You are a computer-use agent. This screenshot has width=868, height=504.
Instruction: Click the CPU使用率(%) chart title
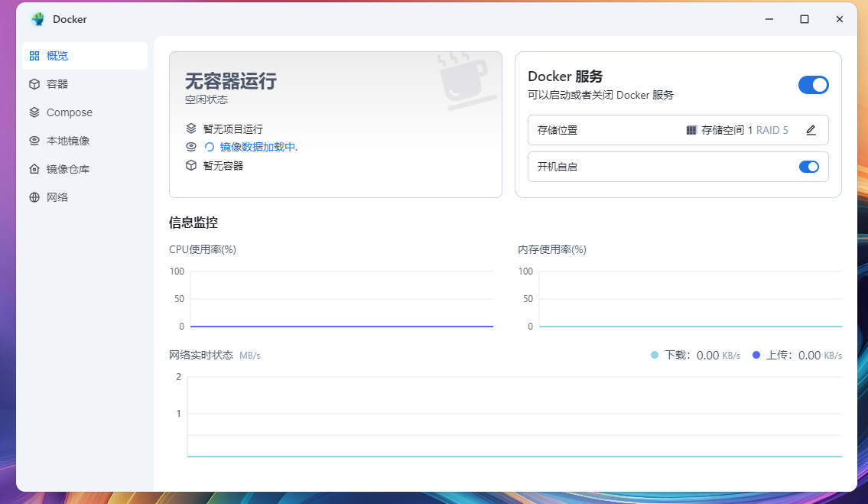pos(203,250)
